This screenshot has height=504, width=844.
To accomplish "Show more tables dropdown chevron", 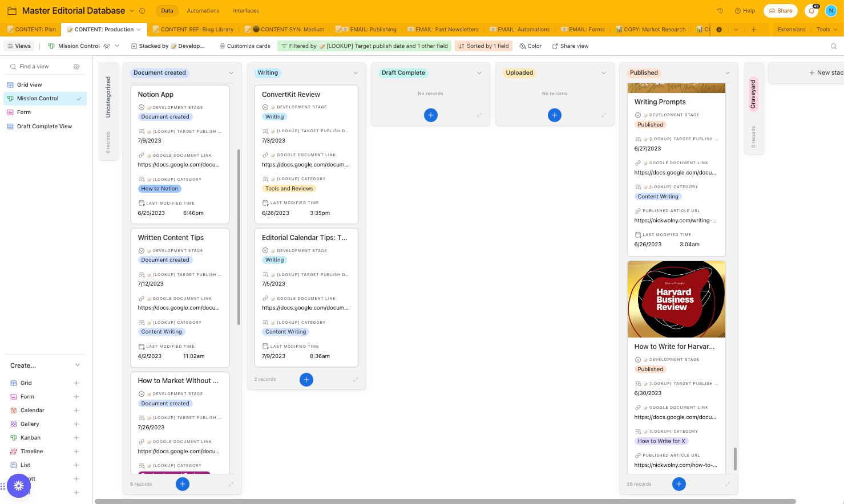I will pyautogui.click(x=736, y=30).
